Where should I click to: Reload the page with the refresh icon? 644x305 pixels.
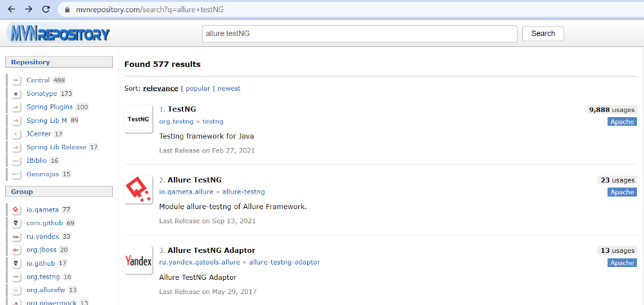click(46, 9)
